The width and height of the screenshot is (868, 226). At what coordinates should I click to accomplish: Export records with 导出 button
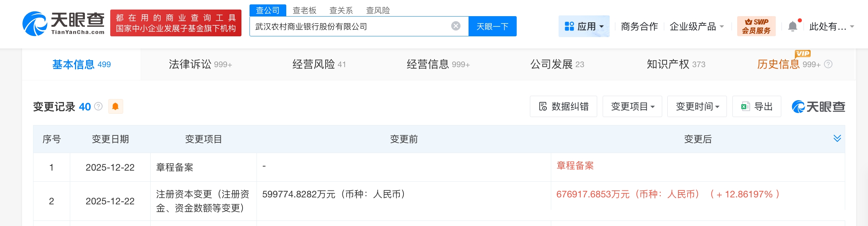(757, 107)
